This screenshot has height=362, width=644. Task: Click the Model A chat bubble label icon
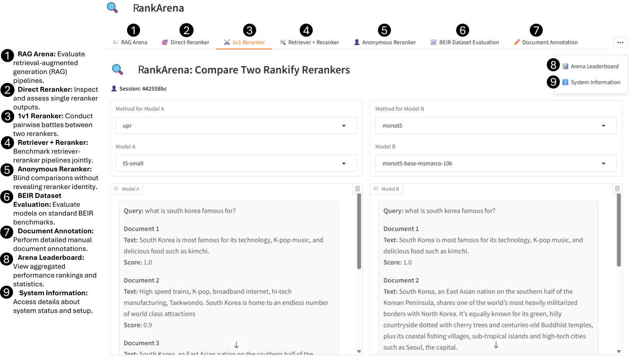pyautogui.click(x=116, y=189)
